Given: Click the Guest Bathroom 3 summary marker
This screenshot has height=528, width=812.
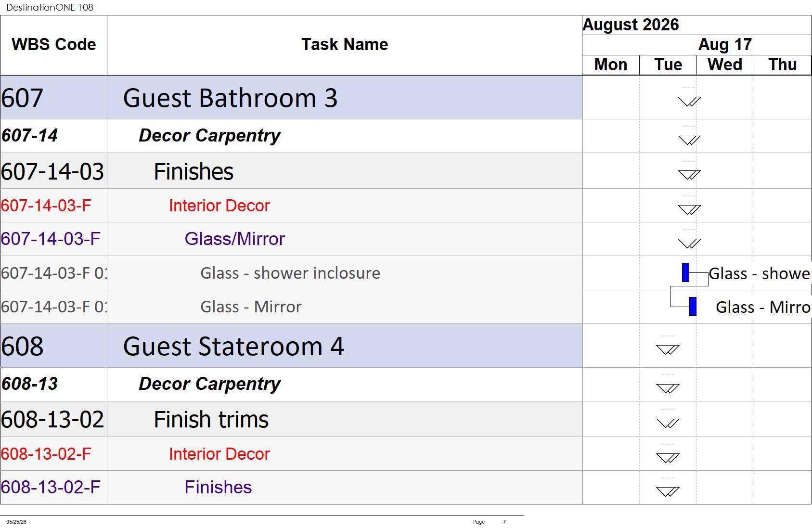Looking at the screenshot, I should (689, 101).
